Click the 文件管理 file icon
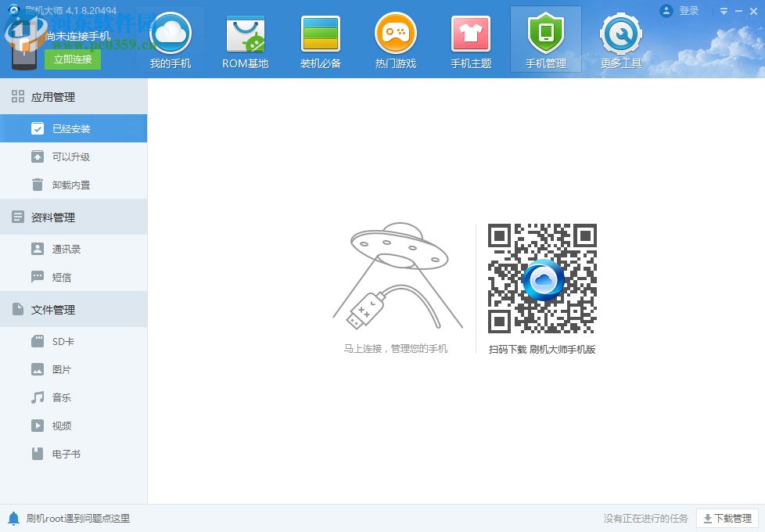Screen dimensions: 765x532 [x=18, y=309]
